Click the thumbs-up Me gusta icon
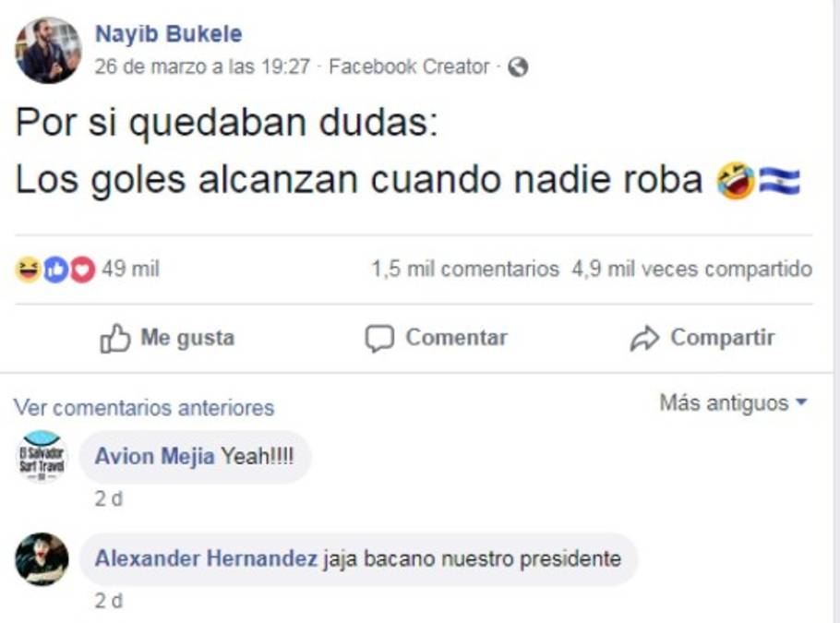The image size is (840, 623). pos(115,339)
